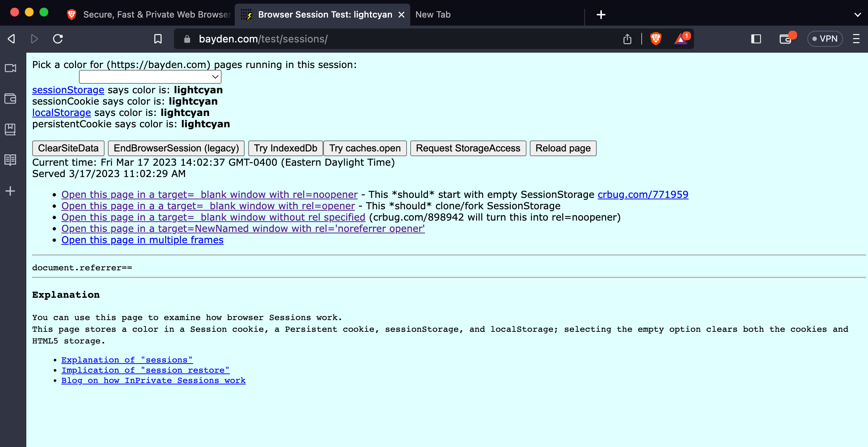Click the document.referrer== text
868x447 pixels.
point(82,268)
